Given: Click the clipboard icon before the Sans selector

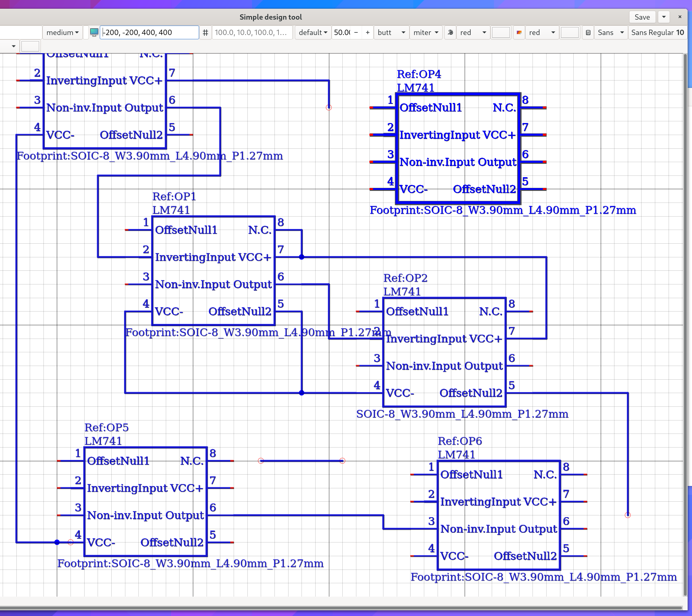Looking at the screenshot, I should point(588,32).
